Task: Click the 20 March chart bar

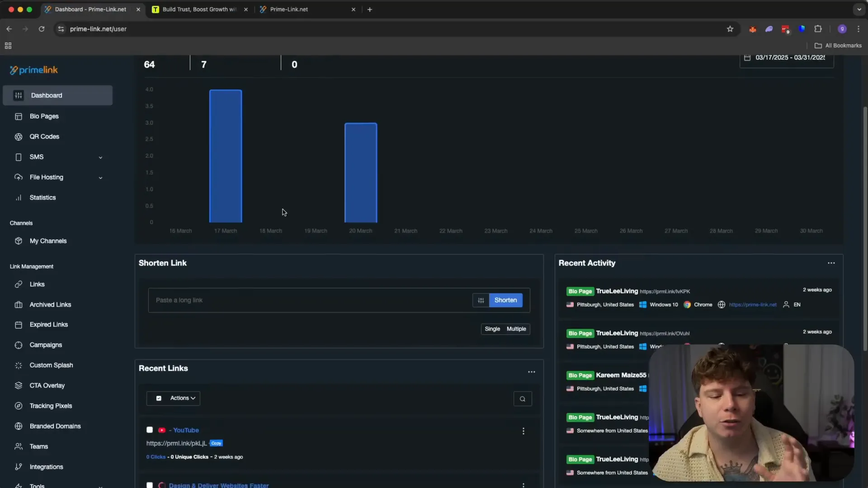Action: (361, 173)
